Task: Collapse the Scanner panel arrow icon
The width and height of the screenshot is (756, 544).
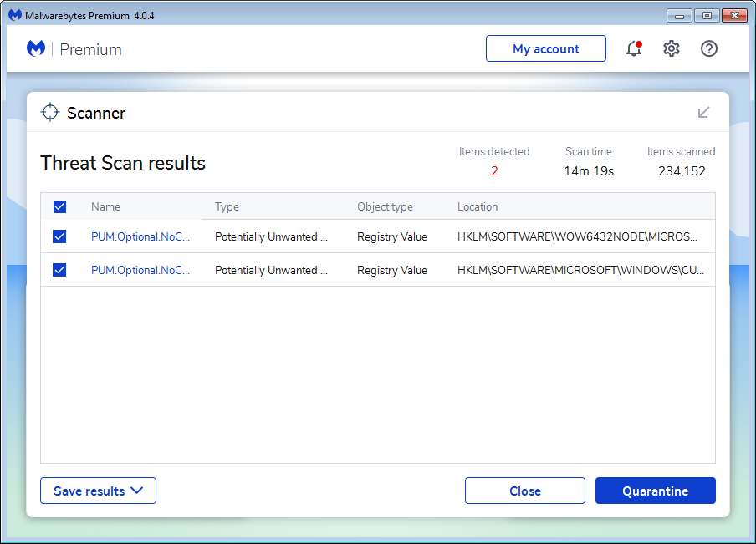Action: click(703, 112)
